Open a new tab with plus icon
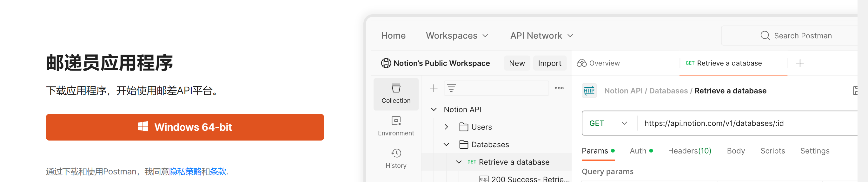The width and height of the screenshot is (868, 182). [800, 63]
